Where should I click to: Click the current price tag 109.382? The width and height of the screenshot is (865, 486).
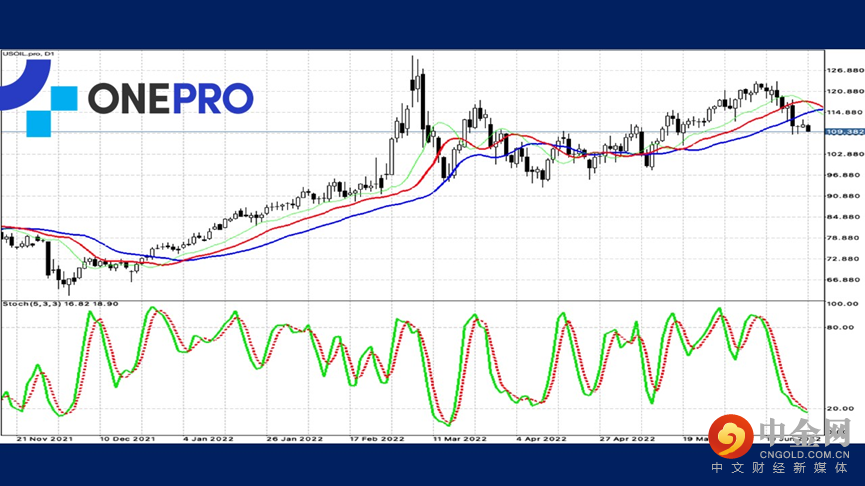[845, 132]
